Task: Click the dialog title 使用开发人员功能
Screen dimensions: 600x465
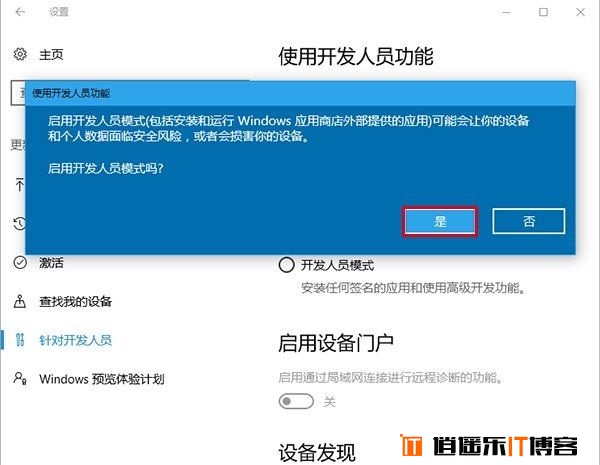Action: (71, 93)
